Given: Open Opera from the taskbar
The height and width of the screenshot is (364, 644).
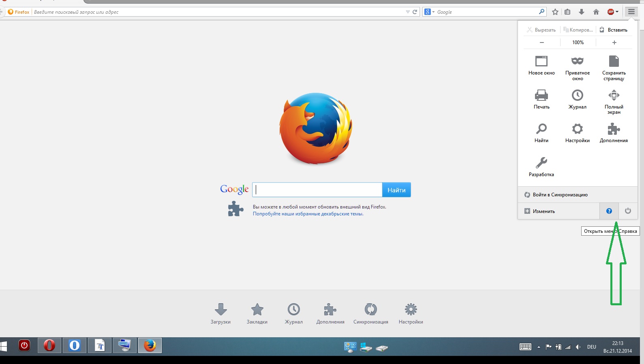Looking at the screenshot, I should click(x=49, y=346).
